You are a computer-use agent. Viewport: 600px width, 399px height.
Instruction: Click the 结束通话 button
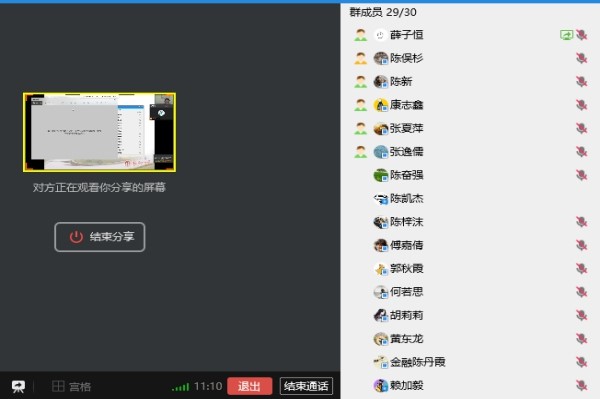coord(306,386)
